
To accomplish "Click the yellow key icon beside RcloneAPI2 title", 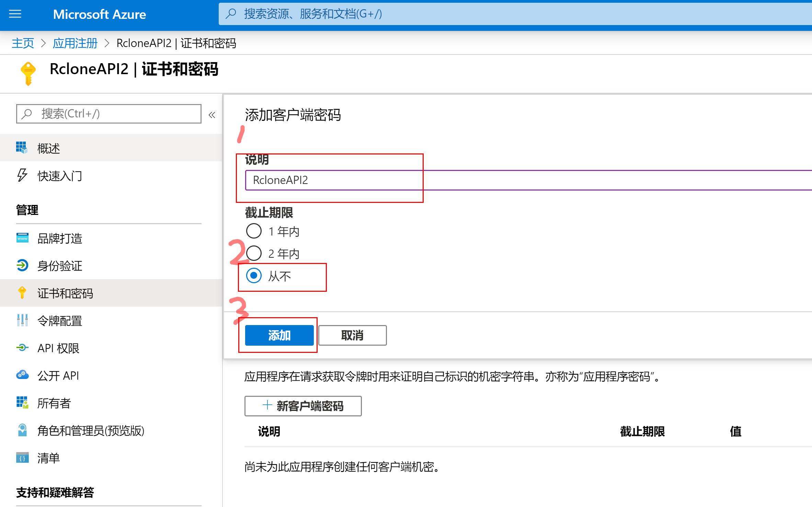I will 28,73.
